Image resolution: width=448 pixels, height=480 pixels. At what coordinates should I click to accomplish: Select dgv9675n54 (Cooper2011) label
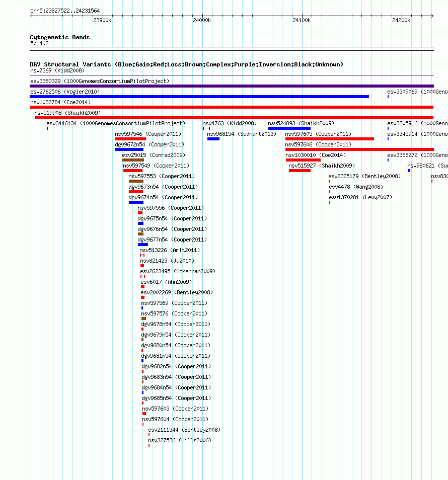click(172, 218)
